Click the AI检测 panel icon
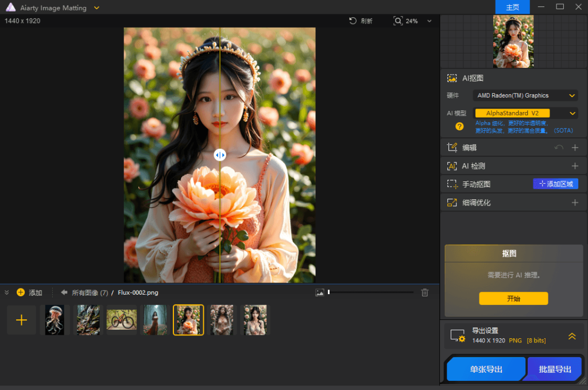The width and height of the screenshot is (588, 390). point(452,165)
